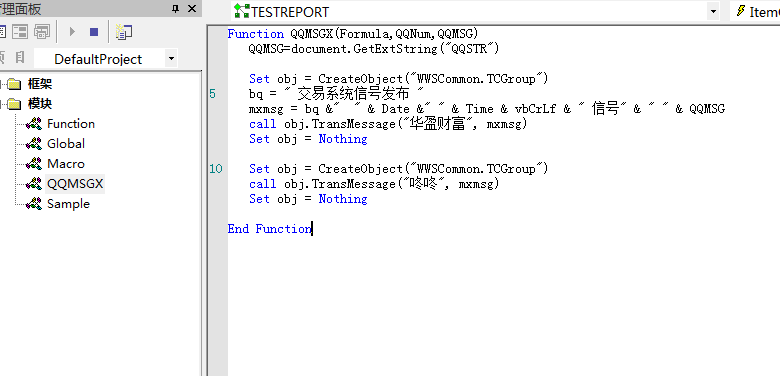Click line number 10 in the gutter
780x376 pixels.
(216, 169)
